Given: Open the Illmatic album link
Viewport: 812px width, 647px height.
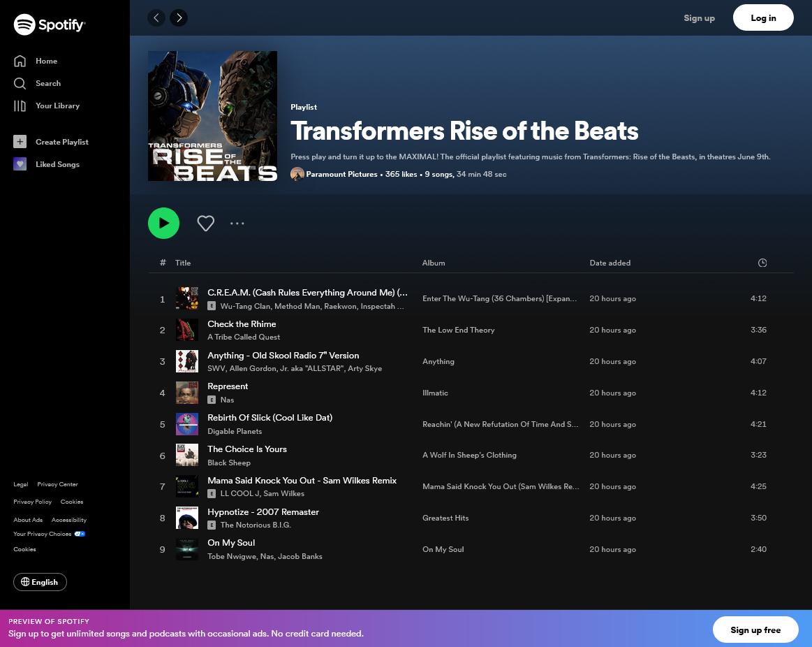Looking at the screenshot, I should [x=435, y=393].
